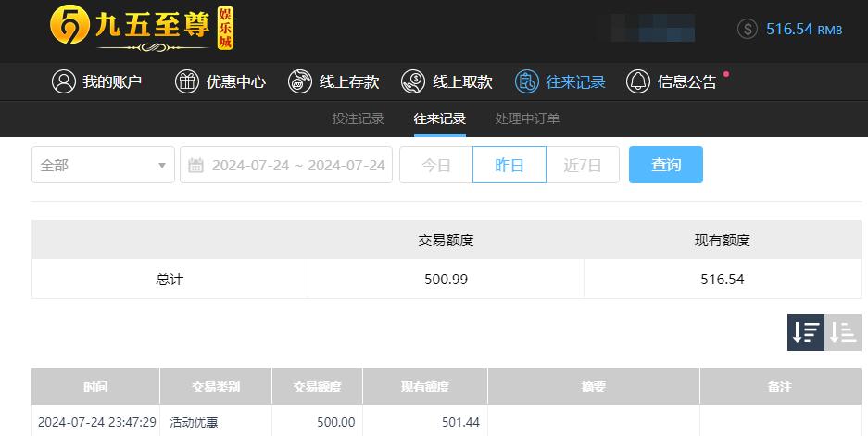Open the 往来记录 menu item
Viewport: 868px width, 436px height.
pos(574,81)
